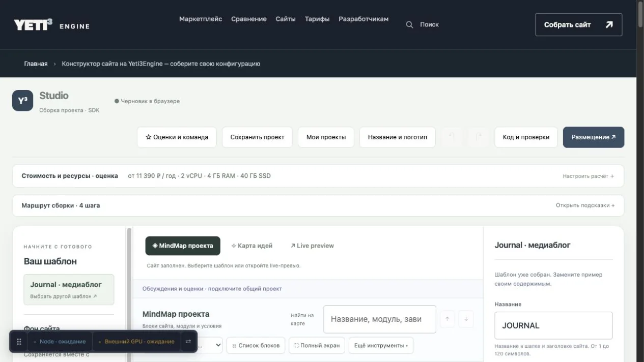Open Тарифы in the top menu

317,19
